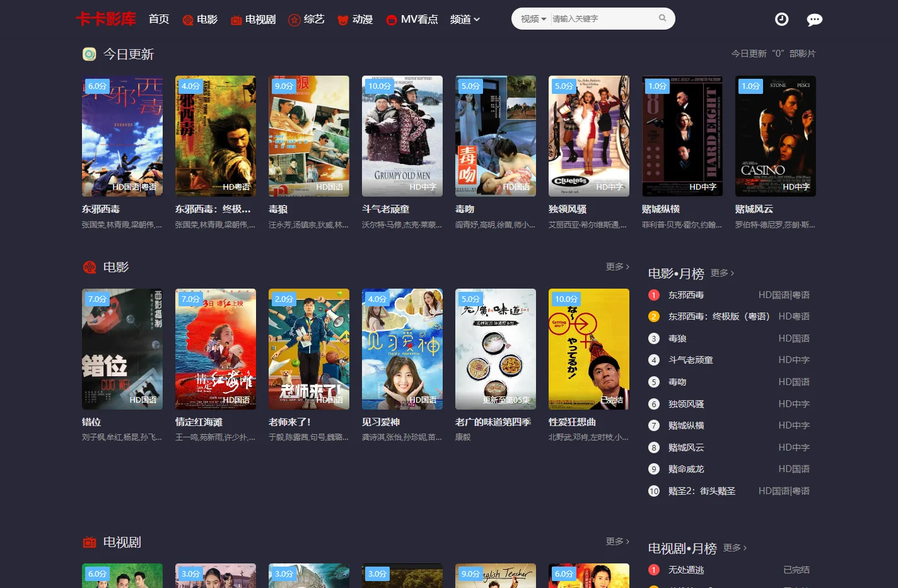Open 毒吻 in monthly ranking list
This screenshot has width=898, height=588.
point(677,382)
